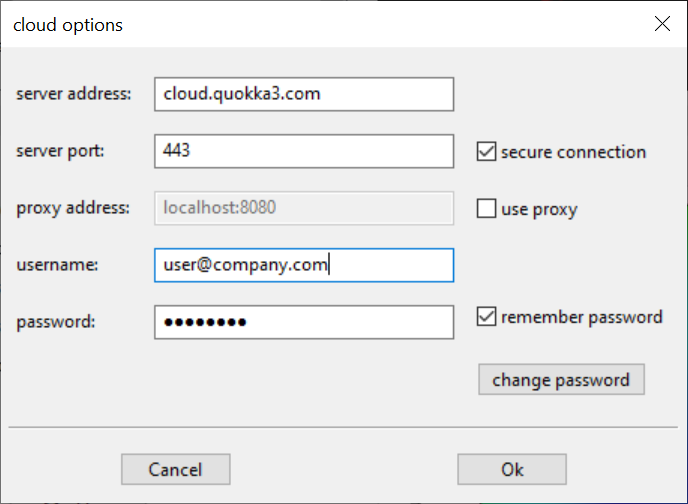The image size is (688, 504).
Task: Click the "username:" label
Action: (57, 265)
